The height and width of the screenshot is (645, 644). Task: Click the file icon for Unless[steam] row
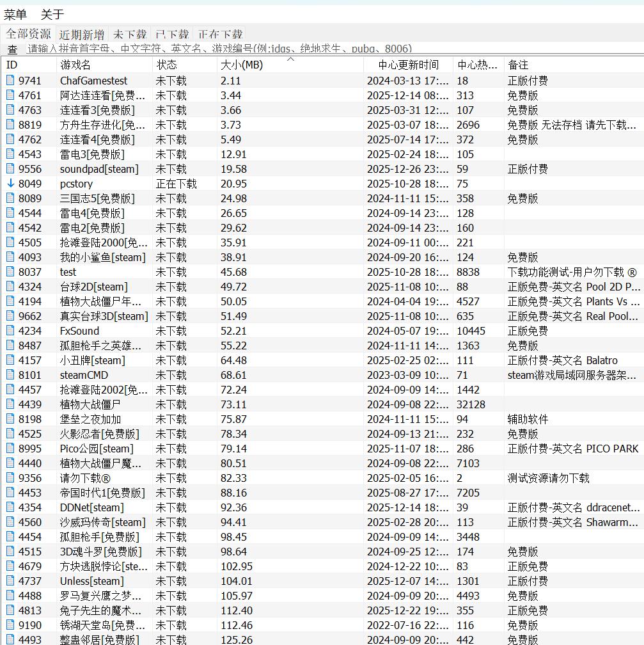(x=10, y=581)
